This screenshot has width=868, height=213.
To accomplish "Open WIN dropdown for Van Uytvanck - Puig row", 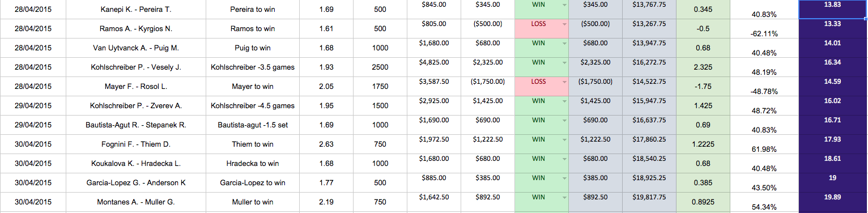I will (x=564, y=44).
